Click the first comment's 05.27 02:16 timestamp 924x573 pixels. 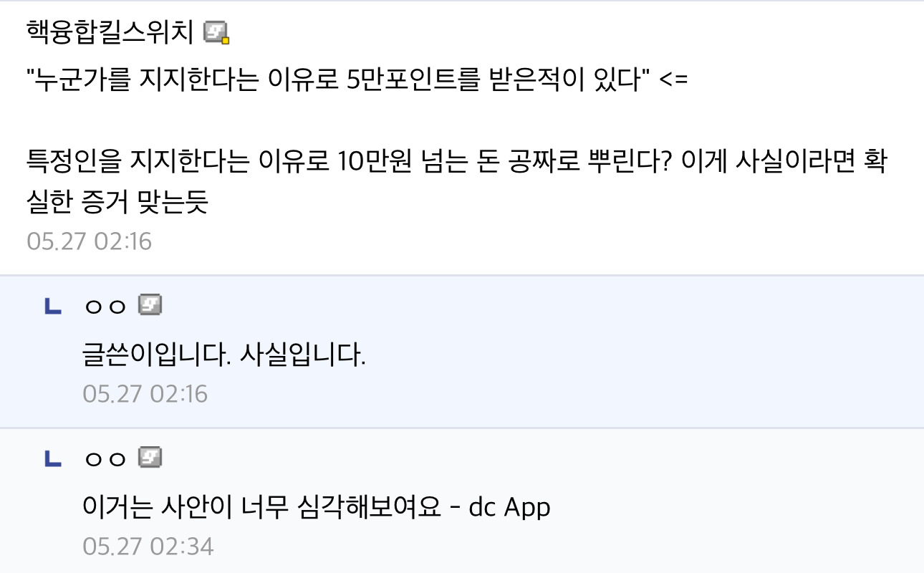(x=90, y=241)
